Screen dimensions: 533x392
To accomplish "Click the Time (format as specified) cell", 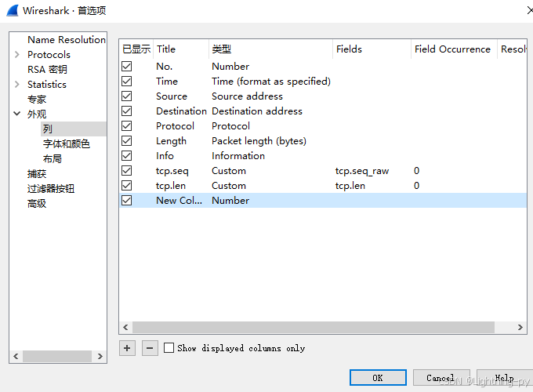I will click(x=271, y=82).
